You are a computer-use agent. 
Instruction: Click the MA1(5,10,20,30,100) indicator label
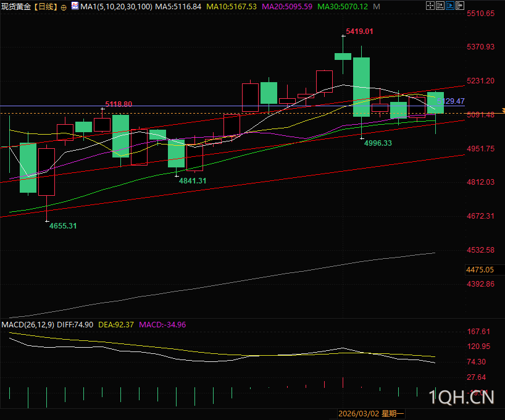116,6
